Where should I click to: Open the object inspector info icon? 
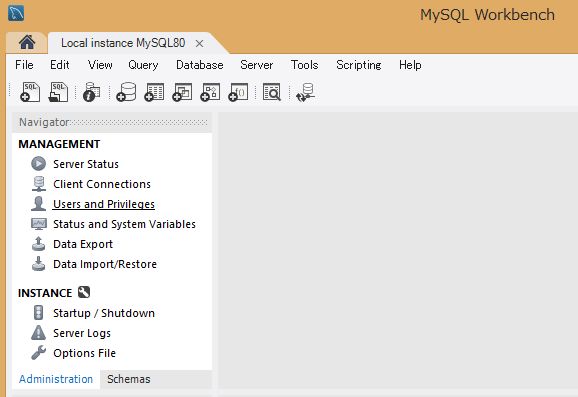(x=91, y=92)
